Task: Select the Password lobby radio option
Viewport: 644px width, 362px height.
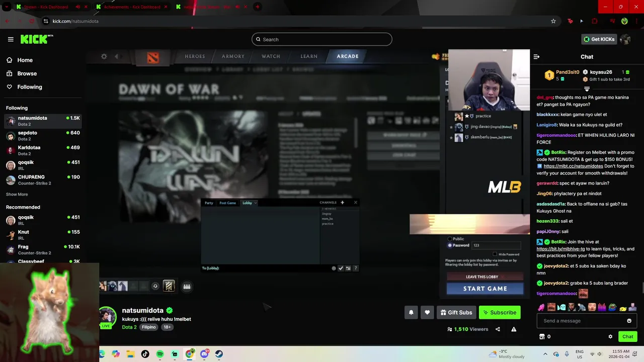Action: coord(450,245)
